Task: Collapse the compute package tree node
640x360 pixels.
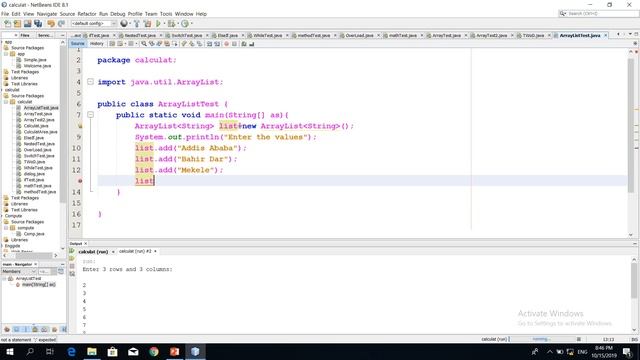Action: (x=6, y=228)
